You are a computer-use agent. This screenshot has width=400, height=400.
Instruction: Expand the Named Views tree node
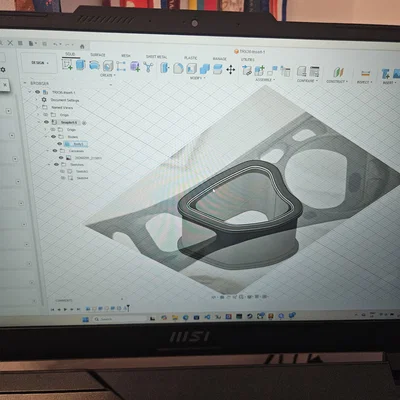37,107
